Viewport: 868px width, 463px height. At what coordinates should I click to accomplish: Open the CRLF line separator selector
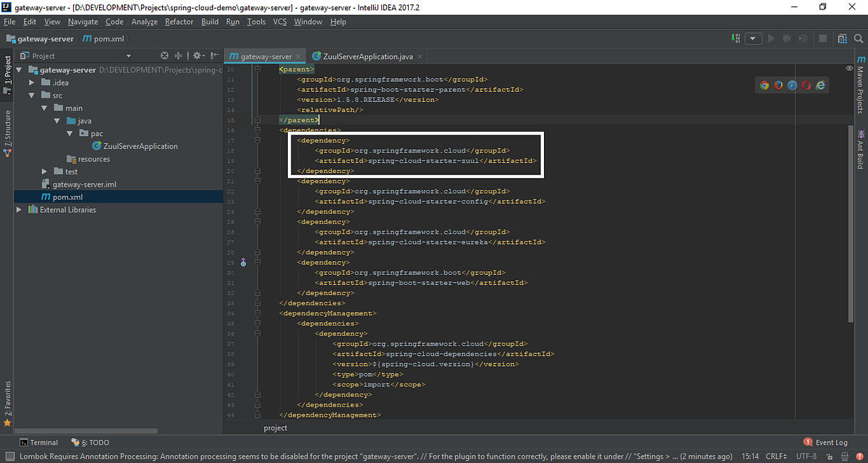[x=776, y=456]
